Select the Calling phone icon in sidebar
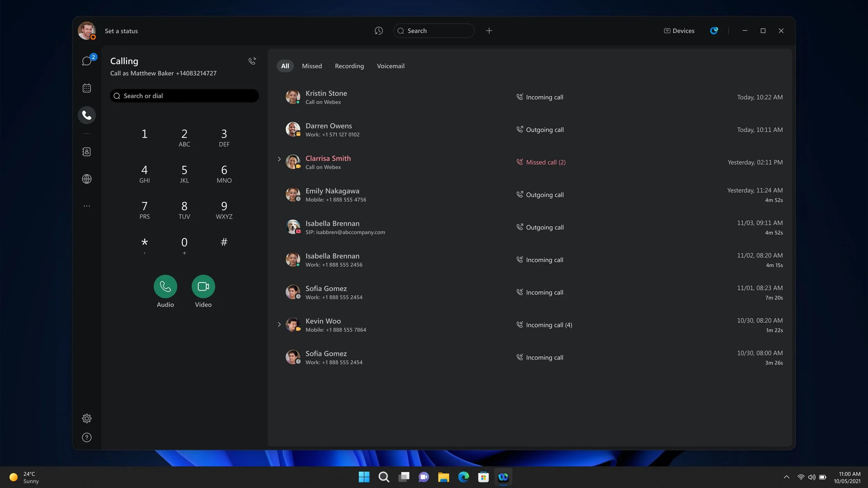 coord(86,115)
